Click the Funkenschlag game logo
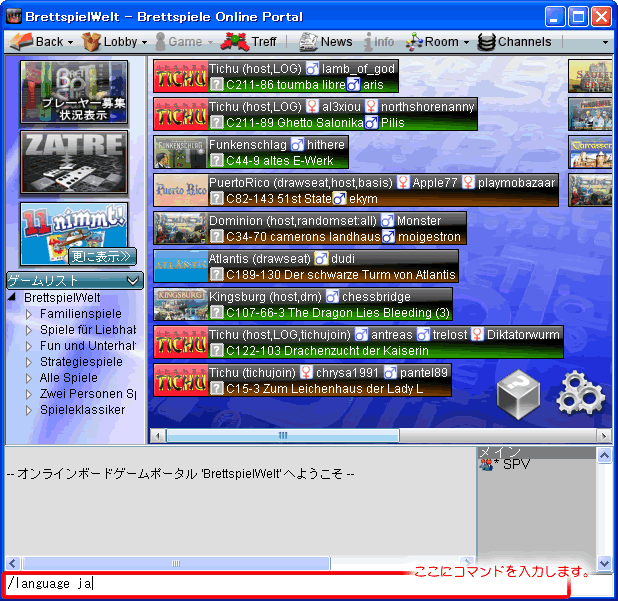This screenshot has height=601, width=618. [181, 152]
